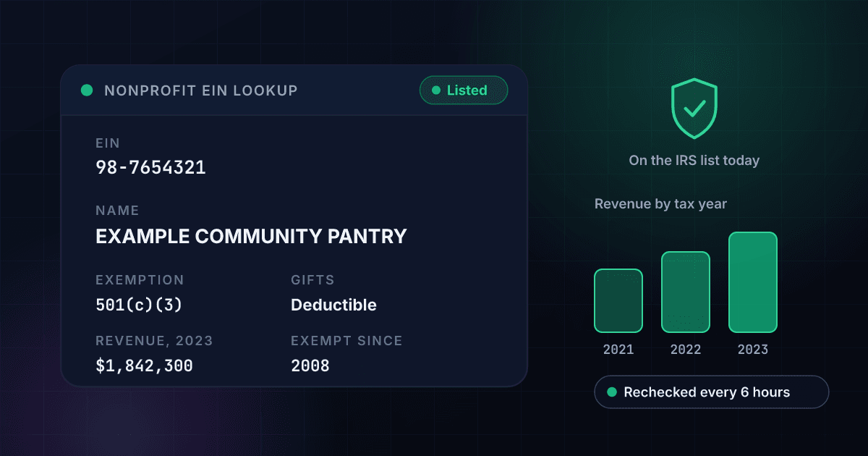
Task: Click the "EXEMPT SINCE" field label
Action: pos(346,341)
